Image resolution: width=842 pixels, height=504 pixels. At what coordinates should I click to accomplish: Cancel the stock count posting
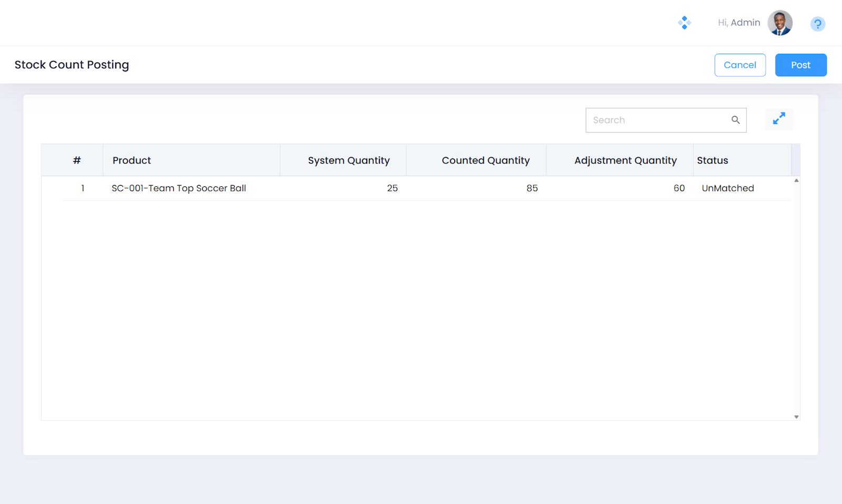click(739, 65)
